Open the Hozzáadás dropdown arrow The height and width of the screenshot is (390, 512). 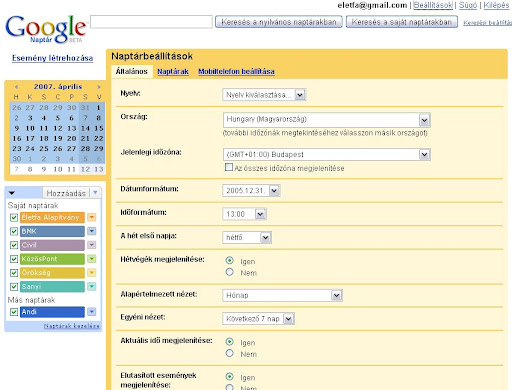pyautogui.click(x=96, y=193)
